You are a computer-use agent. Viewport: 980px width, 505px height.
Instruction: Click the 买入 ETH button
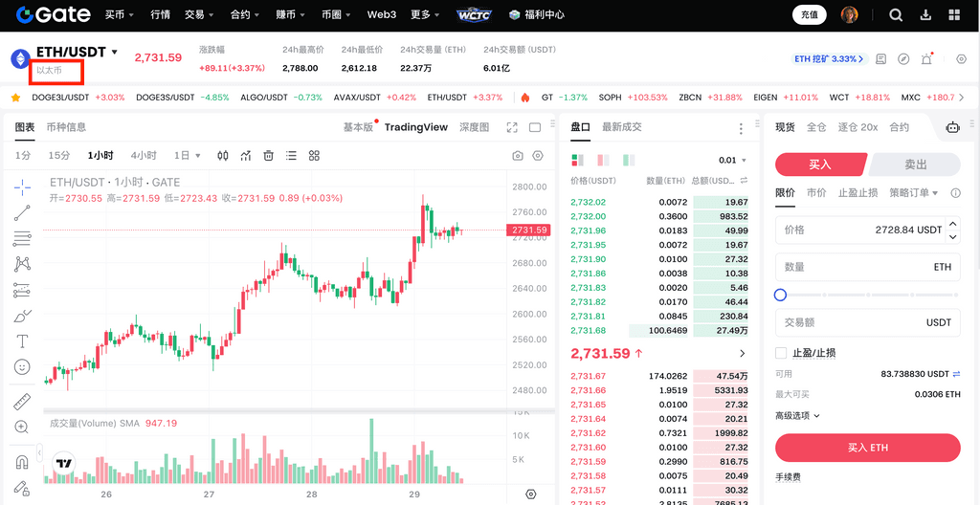tap(867, 448)
